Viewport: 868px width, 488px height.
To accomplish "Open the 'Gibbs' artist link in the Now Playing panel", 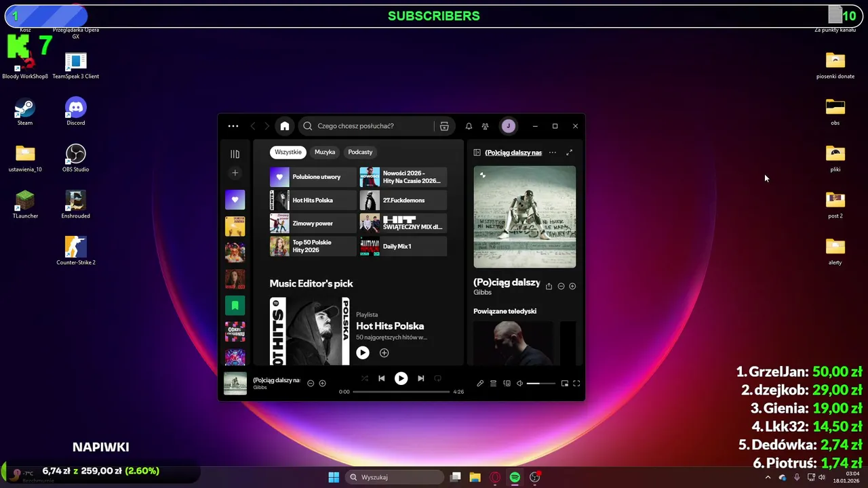I will click(481, 292).
